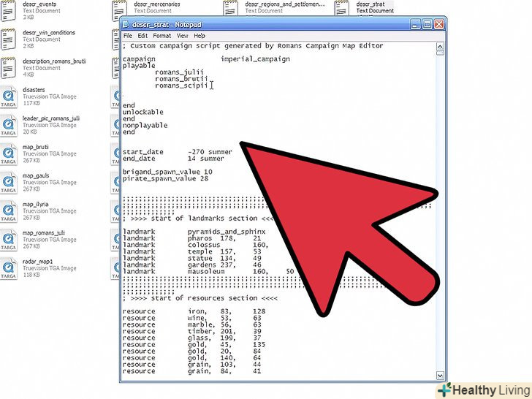Select the radar_map1 TGA image icon

pos(8,268)
